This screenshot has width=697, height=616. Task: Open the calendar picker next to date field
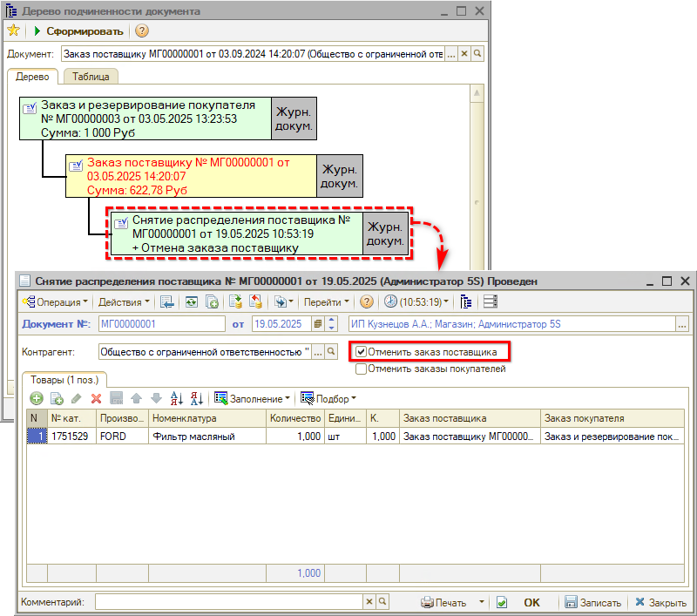(318, 324)
